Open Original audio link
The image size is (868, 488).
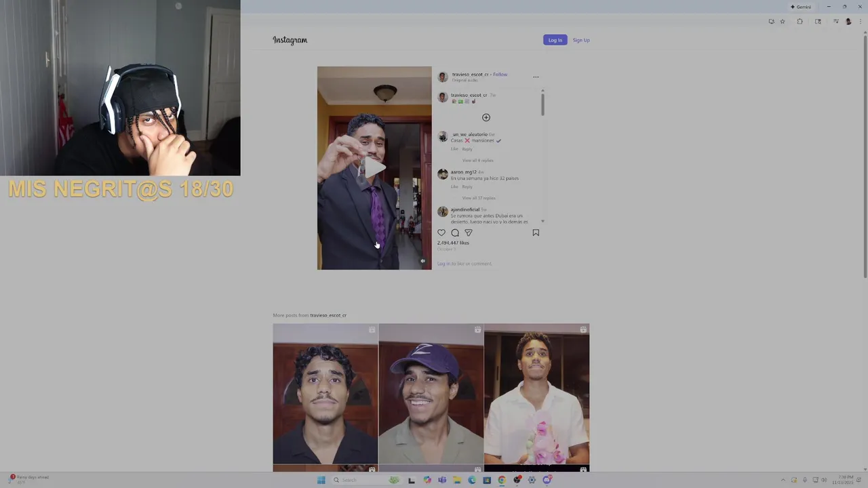click(x=465, y=80)
